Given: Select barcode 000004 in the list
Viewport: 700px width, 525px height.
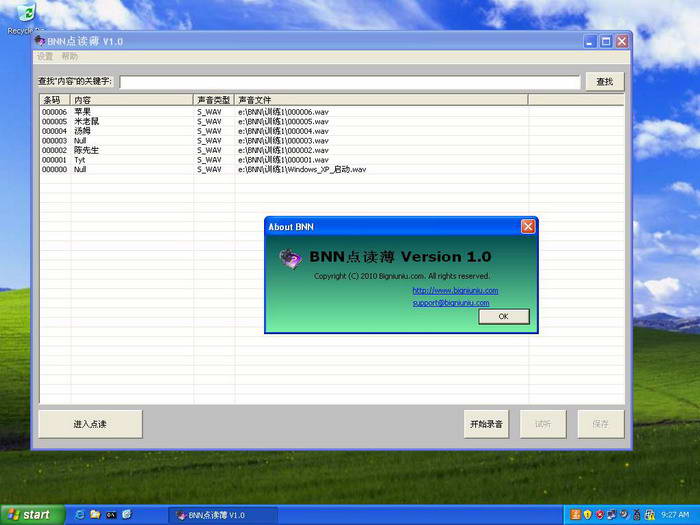Looking at the screenshot, I should 54,131.
